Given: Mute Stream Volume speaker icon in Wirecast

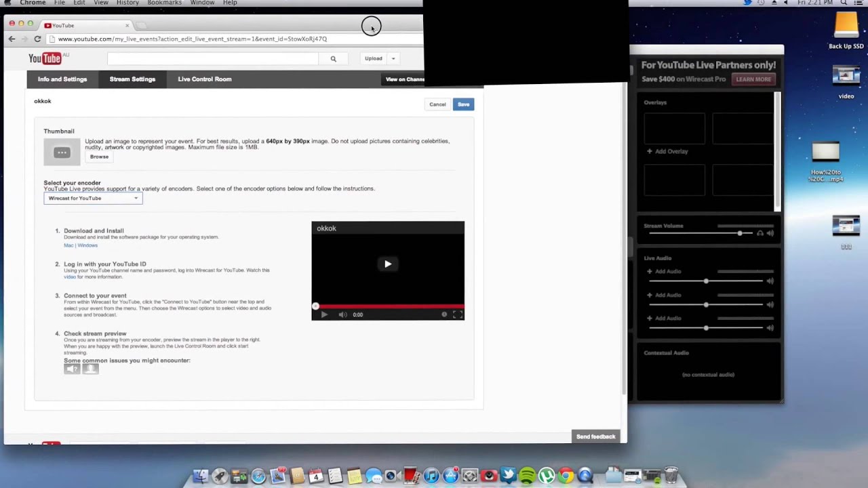Looking at the screenshot, I should 770,233.
